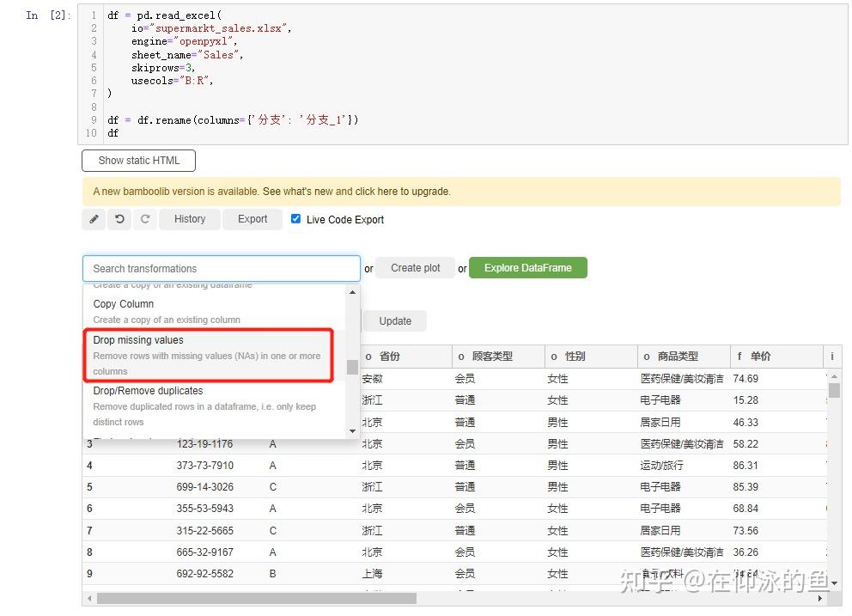This screenshot has height=616, width=852.
Task: Click inside the 'Search transformations' field
Action: 221,267
